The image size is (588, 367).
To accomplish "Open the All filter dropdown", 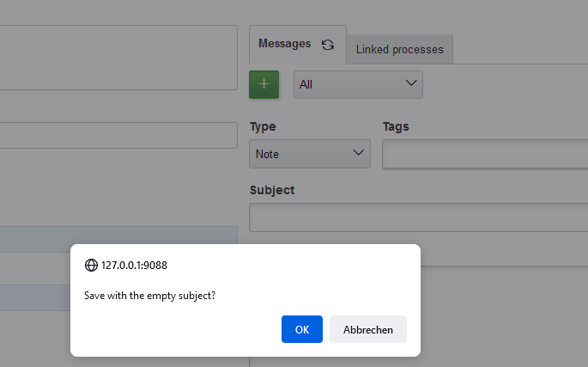I will [358, 84].
